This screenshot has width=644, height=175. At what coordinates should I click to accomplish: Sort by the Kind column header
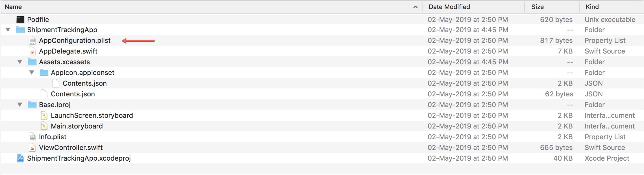click(x=592, y=7)
